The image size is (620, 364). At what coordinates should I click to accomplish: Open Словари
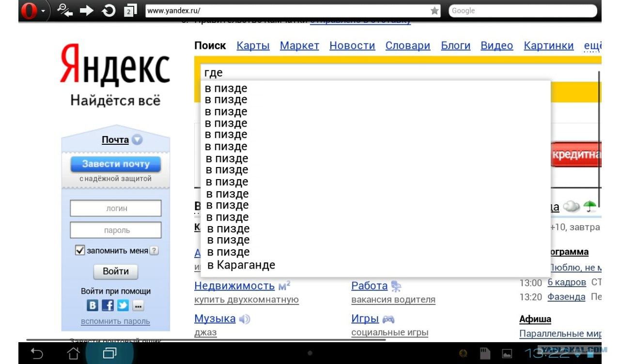pos(408,46)
